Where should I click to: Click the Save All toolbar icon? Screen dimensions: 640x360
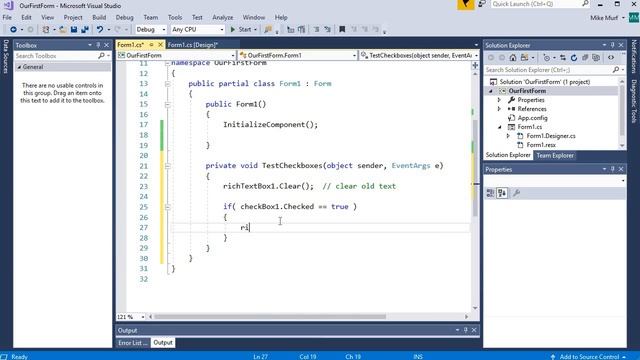pos(85,29)
